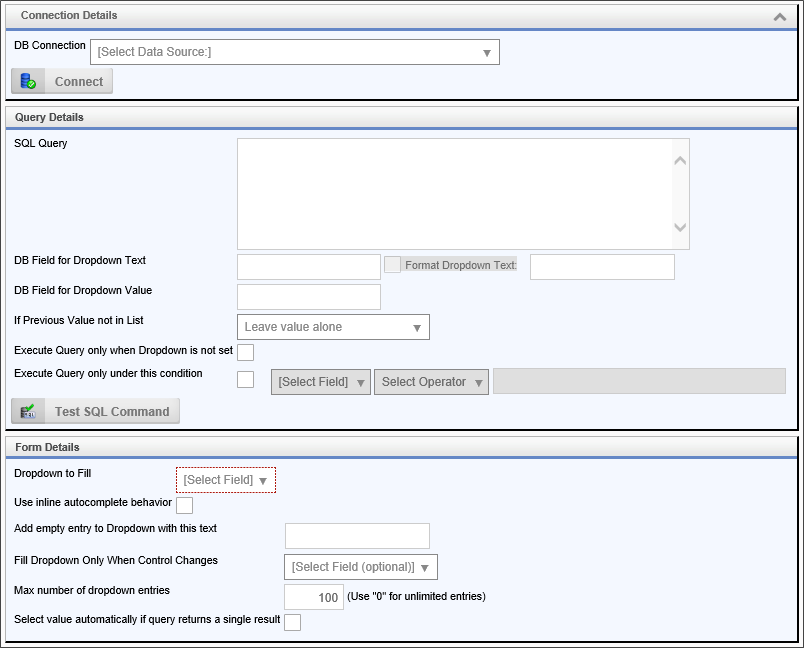Click the SQL test icon beside Test SQL Command
The image size is (804, 648).
pyautogui.click(x=29, y=411)
